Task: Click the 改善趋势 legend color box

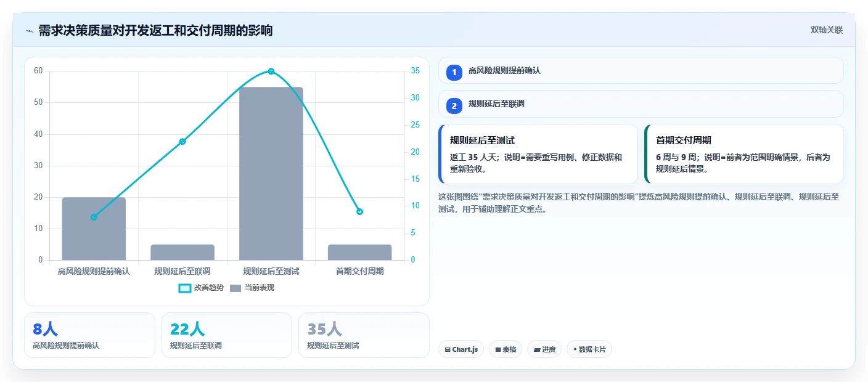Action: 185,288
